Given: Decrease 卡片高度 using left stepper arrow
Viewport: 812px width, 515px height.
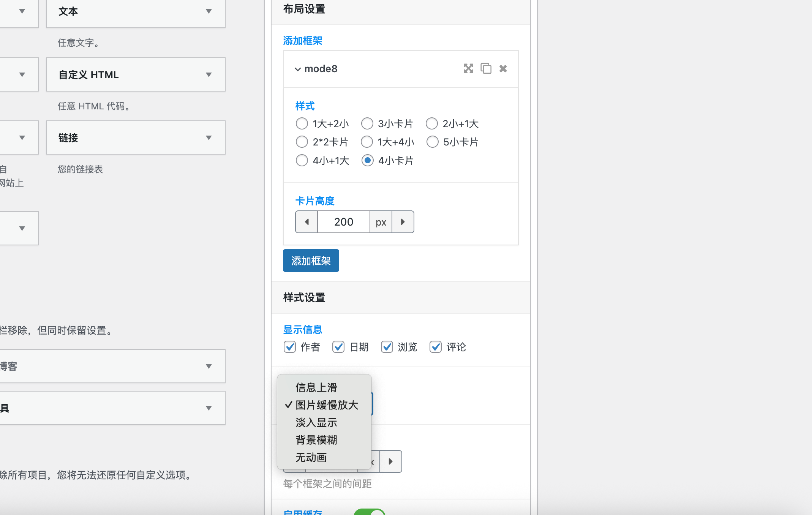Looking at the screenshot, I should tap(306, 222).
